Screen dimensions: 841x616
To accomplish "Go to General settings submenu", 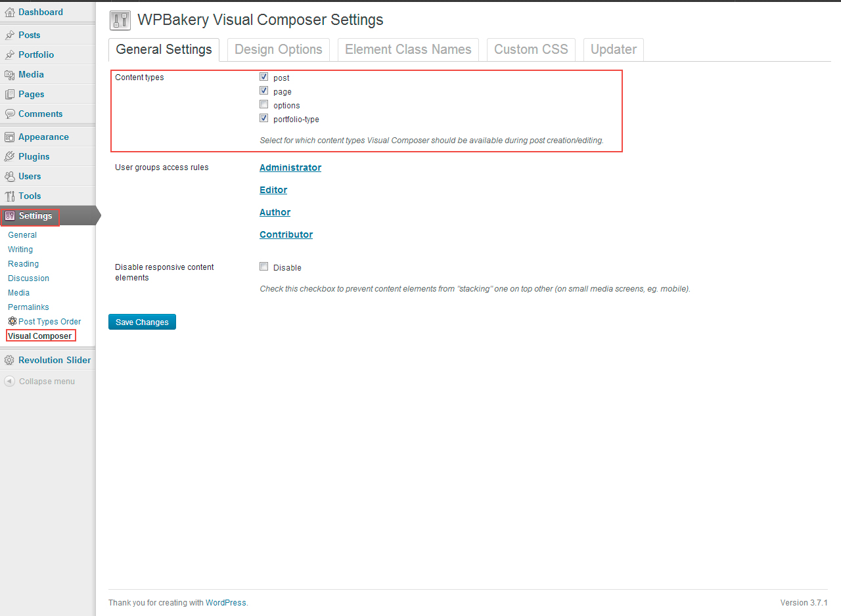I will tap(22, 234).
